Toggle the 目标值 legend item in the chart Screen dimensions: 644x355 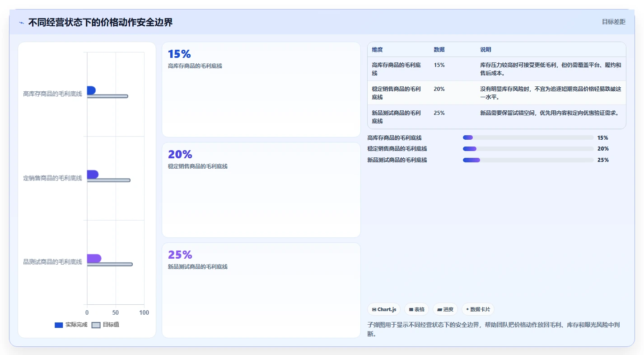pos(106,325)
